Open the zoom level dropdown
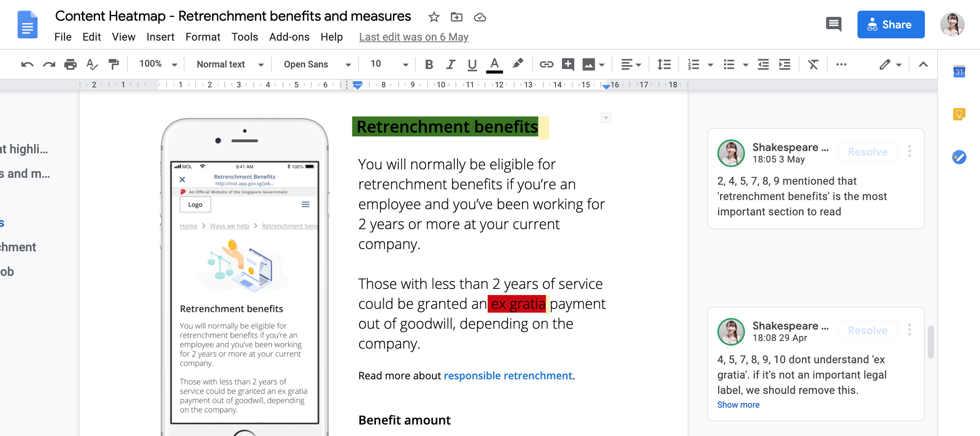The image size is (980, 436). (x=158, y=64)
